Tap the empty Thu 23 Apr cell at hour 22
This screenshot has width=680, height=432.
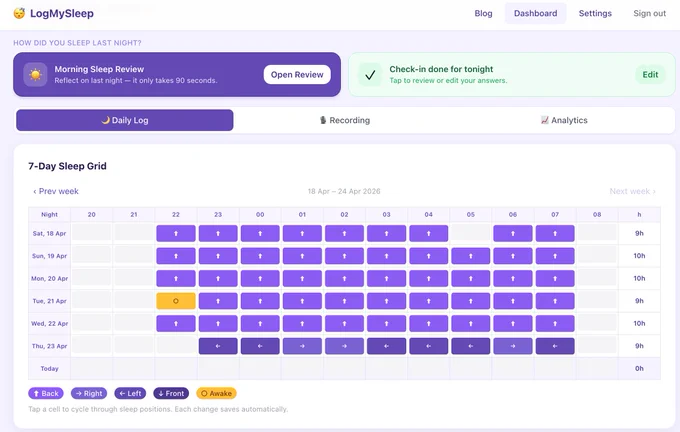176,346
